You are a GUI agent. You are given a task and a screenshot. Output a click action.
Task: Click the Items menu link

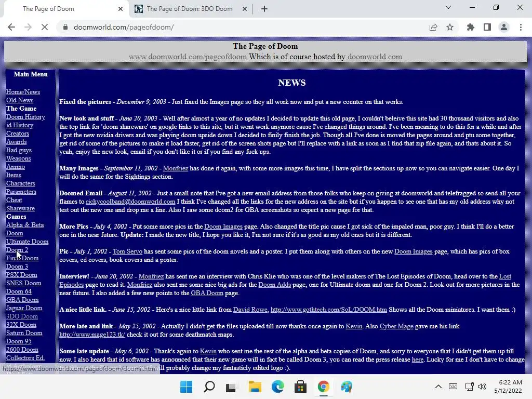click(14, 175)
